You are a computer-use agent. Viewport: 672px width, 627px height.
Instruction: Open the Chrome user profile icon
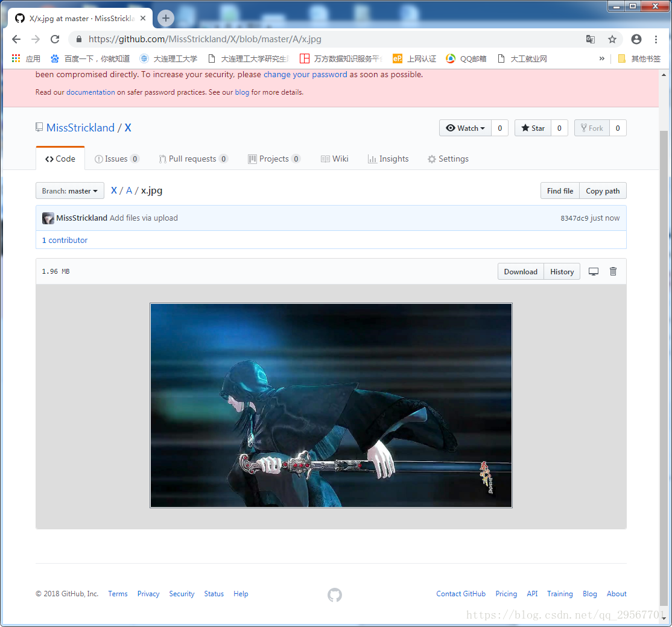(x=636, y=39)
